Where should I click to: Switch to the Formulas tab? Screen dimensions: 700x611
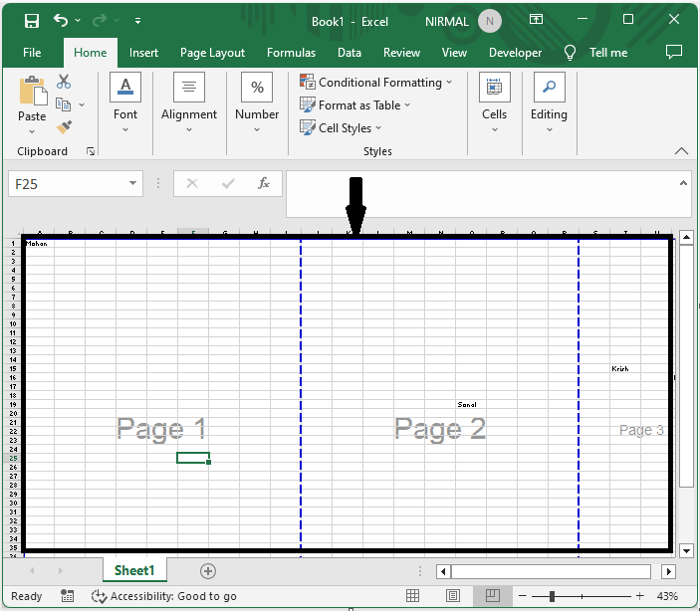[x=291, y=53]
